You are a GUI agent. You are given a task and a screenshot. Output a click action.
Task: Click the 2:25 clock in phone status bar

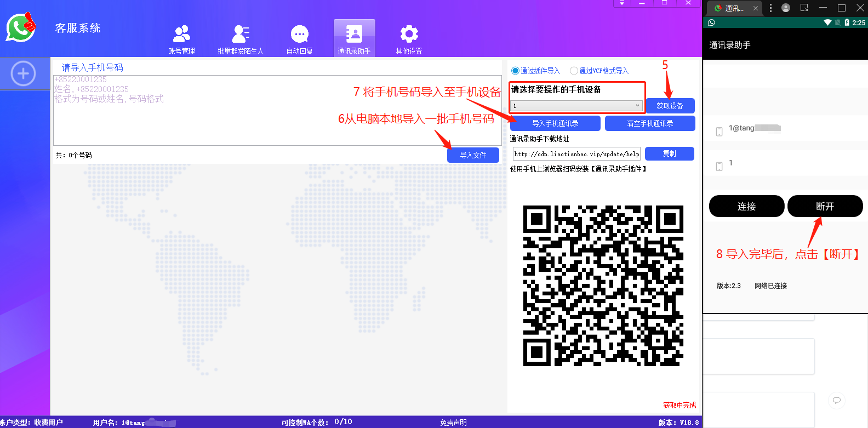tap(859, 22)
